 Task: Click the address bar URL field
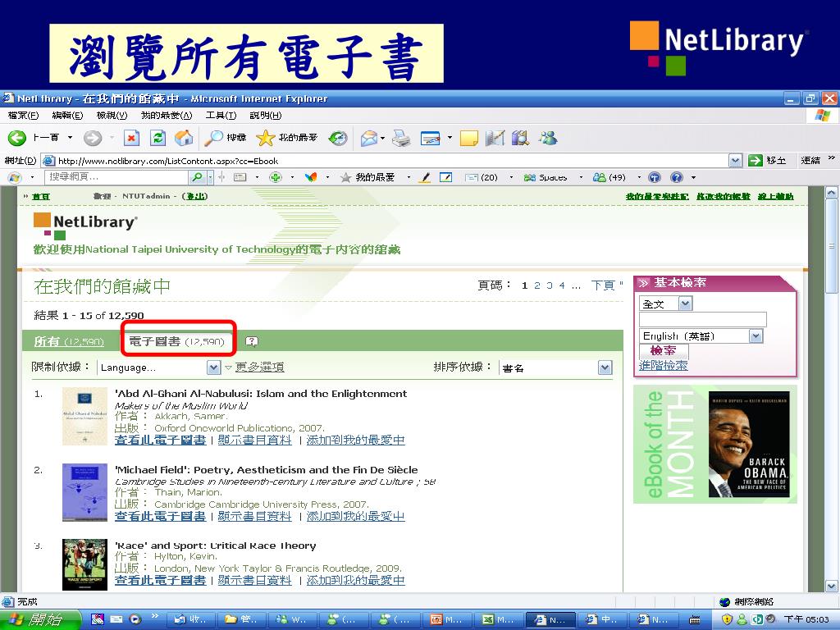[386, 160]
